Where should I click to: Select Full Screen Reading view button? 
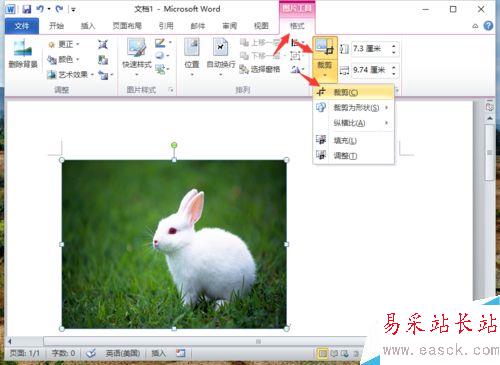334,353
